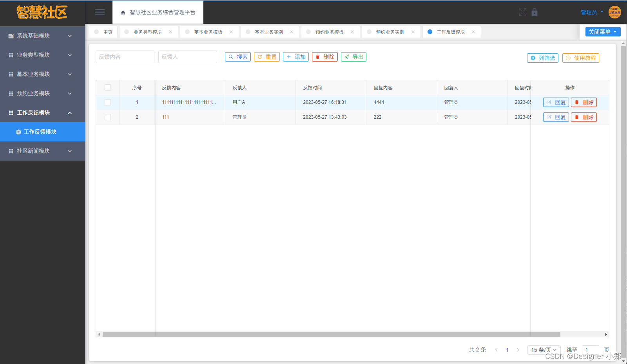Viewport: 627px width, 364px height.
Task: Select 工作反馈模块 submenu item
Action: (x=42, y=132)
